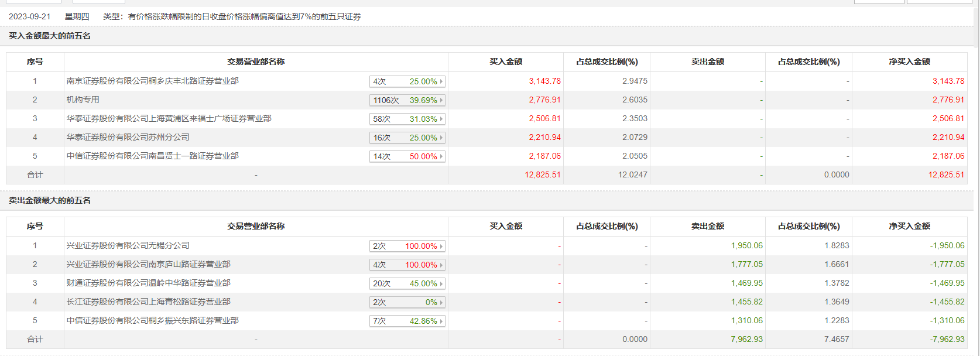Expand the 1106次 39.69% badge for 机构专用
Screen dimensions: 980x356
(407, 101)
